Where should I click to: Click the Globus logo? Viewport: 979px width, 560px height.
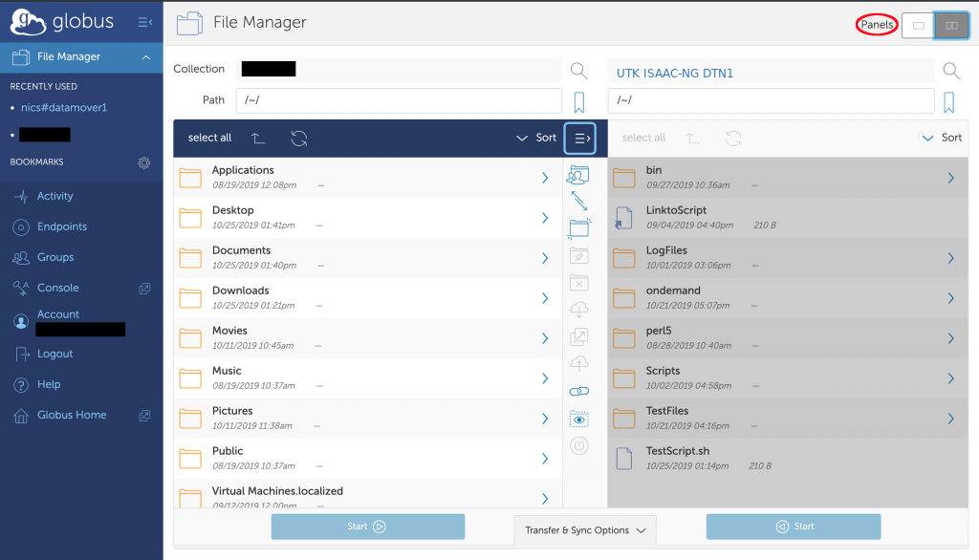(x=62, y=23)
